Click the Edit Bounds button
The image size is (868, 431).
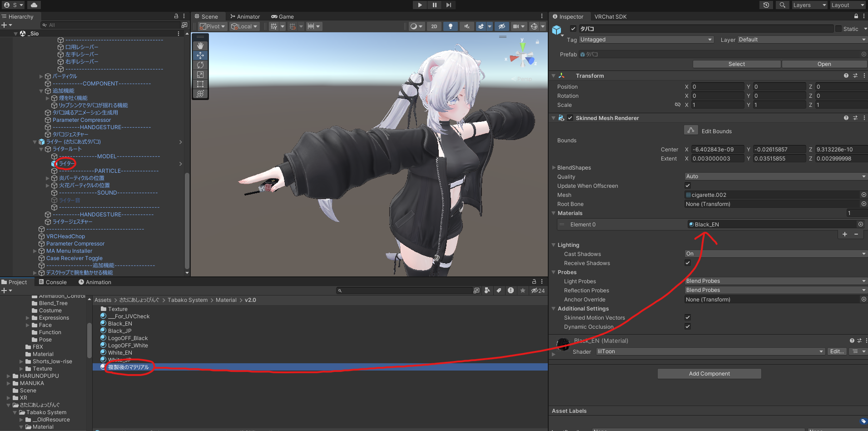[x=691, y=130]
